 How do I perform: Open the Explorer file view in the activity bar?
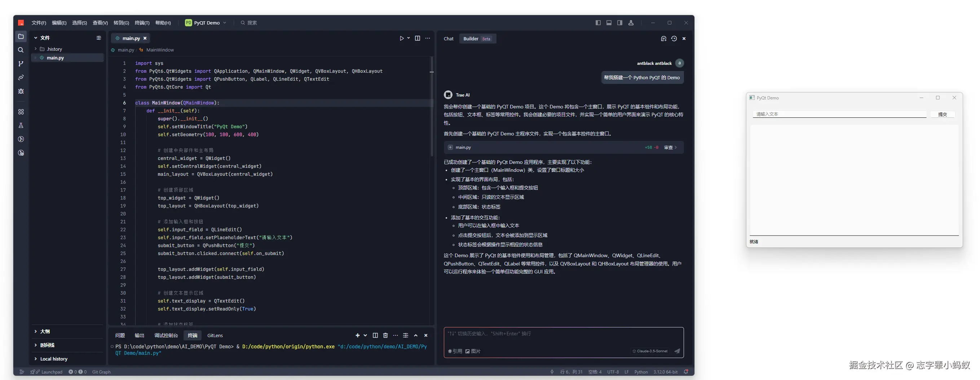(x=21, y=36)
